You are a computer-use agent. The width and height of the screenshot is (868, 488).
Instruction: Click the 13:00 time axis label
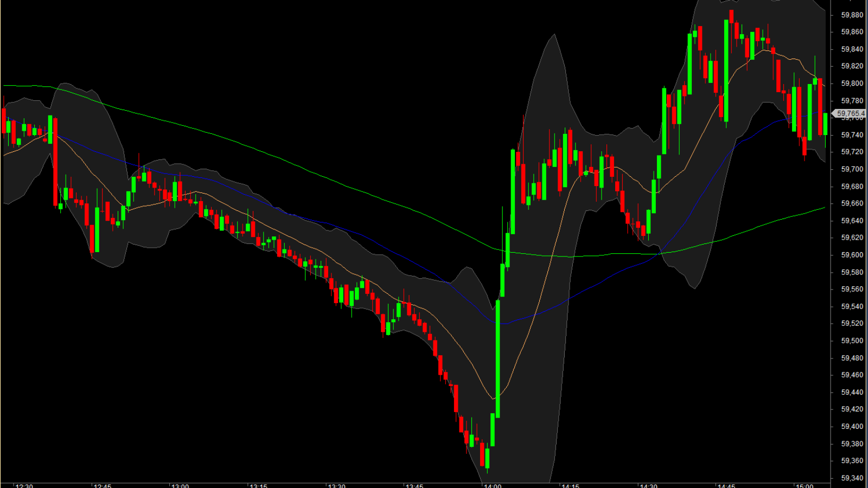180,486
